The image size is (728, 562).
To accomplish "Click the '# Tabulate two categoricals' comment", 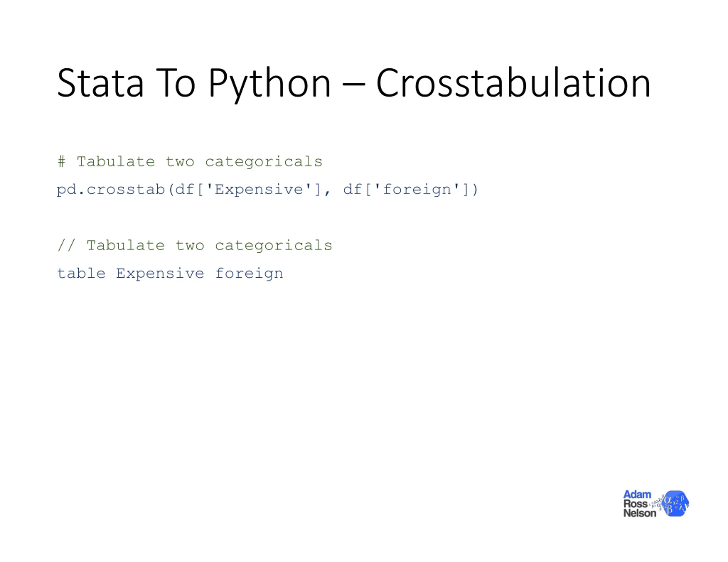I will point(190,162).
